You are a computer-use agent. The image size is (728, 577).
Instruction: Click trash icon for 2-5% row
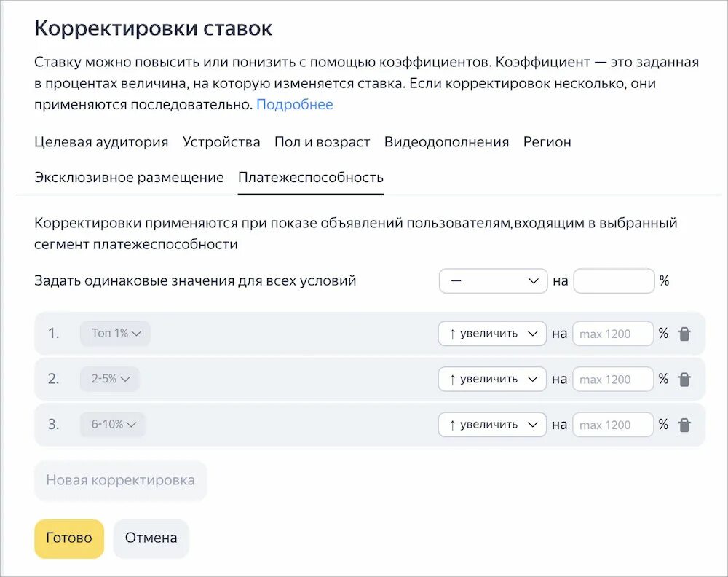(684, 380)
